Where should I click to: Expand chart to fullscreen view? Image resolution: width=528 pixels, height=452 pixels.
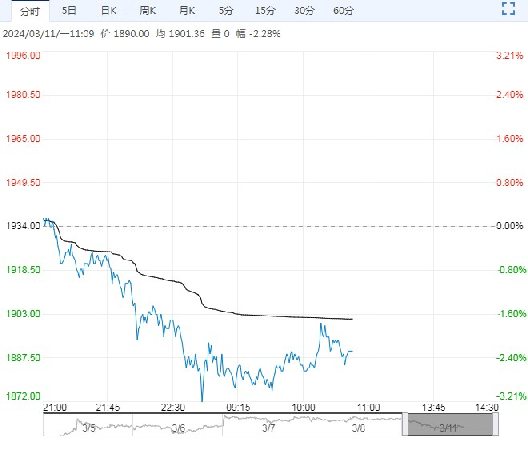508,8
